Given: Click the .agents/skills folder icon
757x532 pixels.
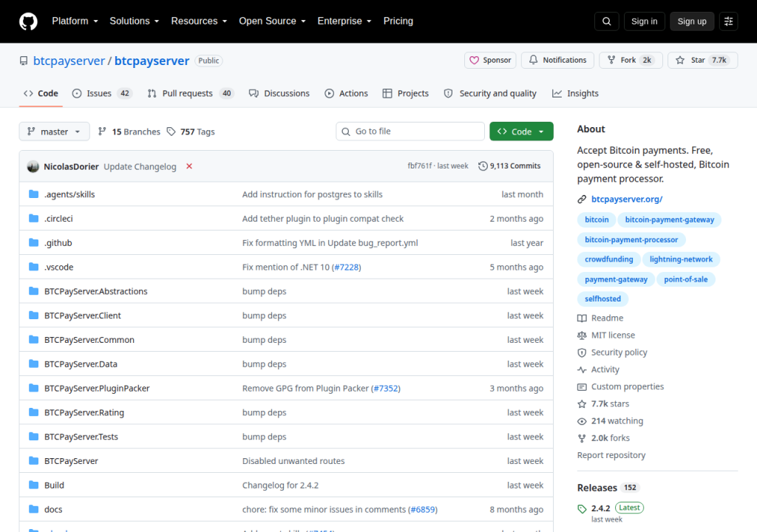Looking at the screenshot, I should pyautogui.click(x=33, y=194).
